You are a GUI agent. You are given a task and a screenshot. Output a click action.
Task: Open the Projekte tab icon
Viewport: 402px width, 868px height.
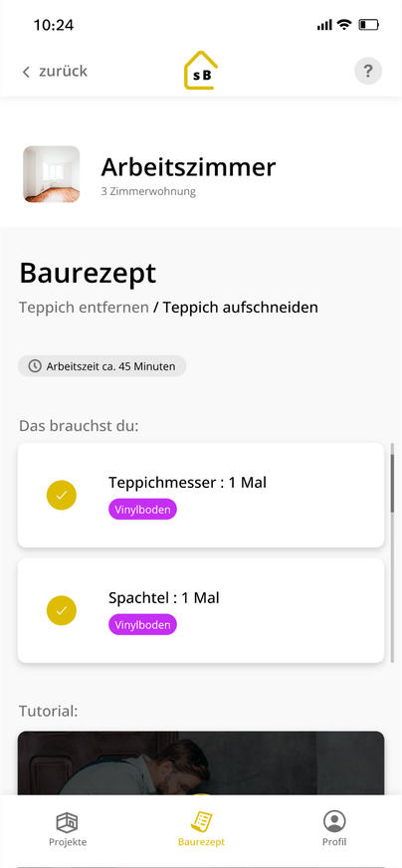[67, 822]
